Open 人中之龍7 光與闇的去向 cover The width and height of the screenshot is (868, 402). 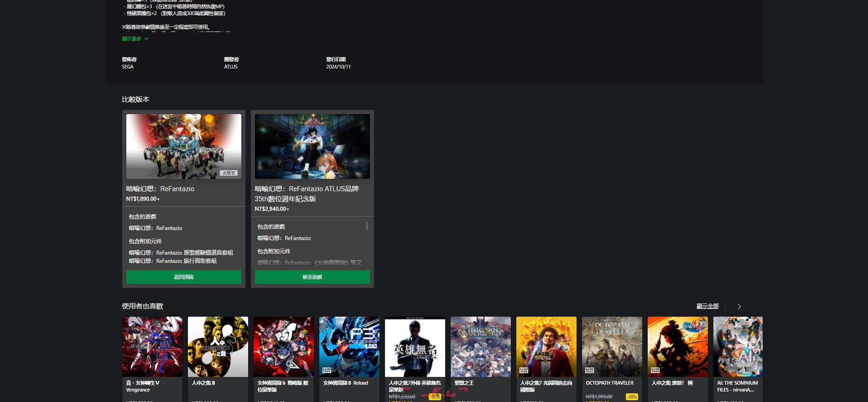546,347
